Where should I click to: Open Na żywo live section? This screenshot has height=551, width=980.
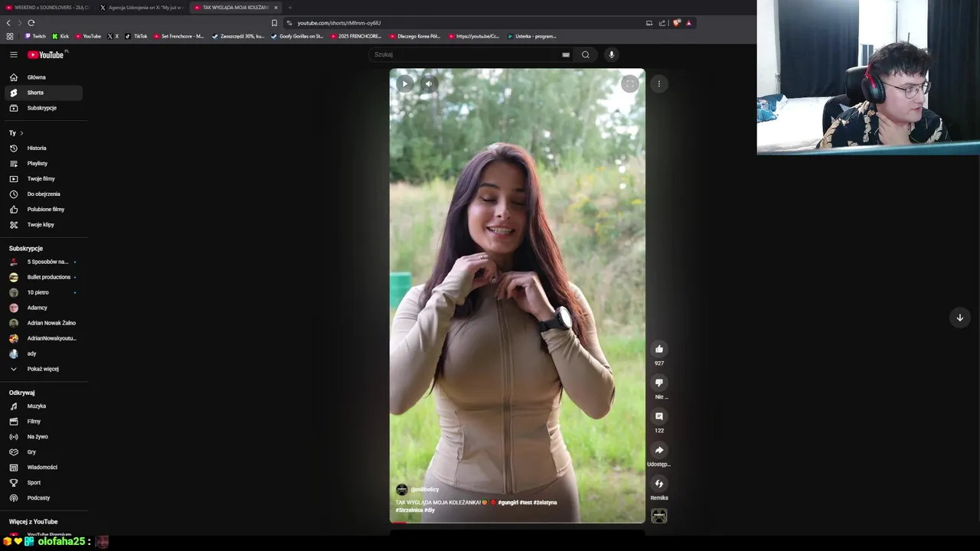pos(43,437)
